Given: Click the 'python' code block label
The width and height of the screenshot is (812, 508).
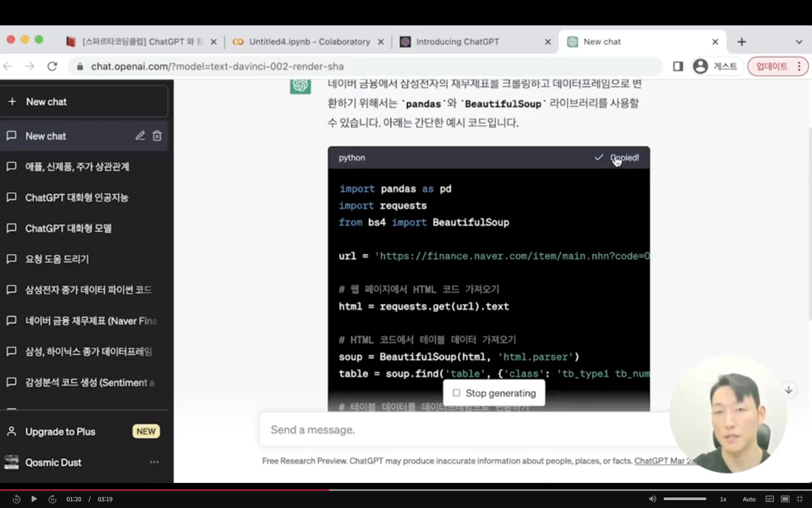Looking at the screenshot, I should pyautogui.click(x=352, y=157).
